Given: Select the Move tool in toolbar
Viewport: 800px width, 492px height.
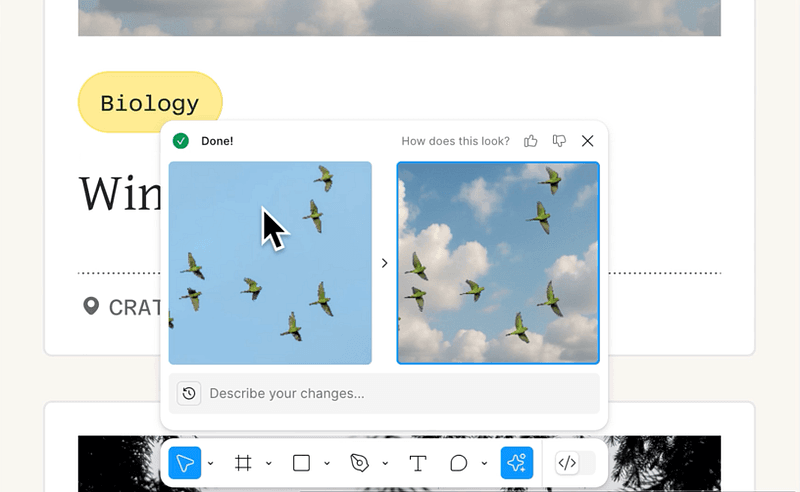Looking at the screenshot, I should click(x=185, y=463).
